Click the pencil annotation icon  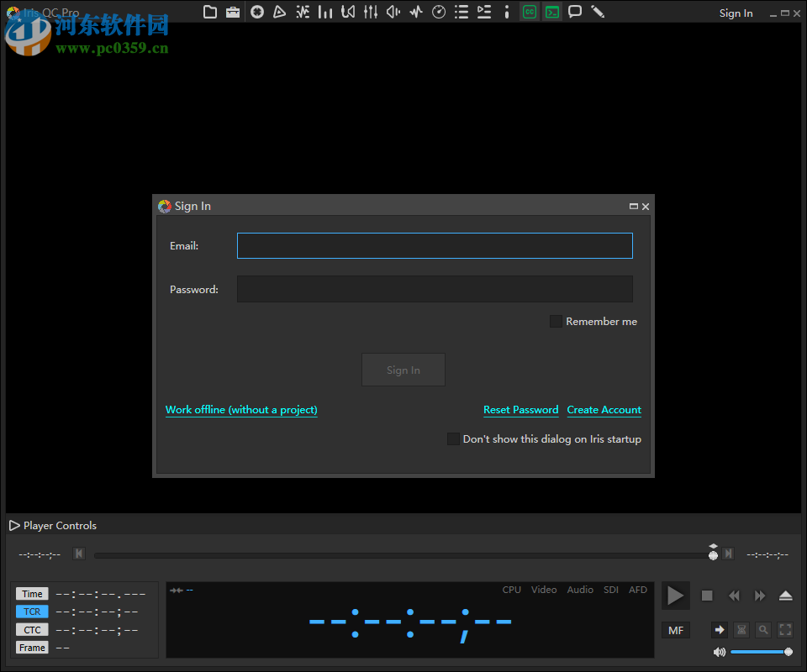(x=598, y=12)
